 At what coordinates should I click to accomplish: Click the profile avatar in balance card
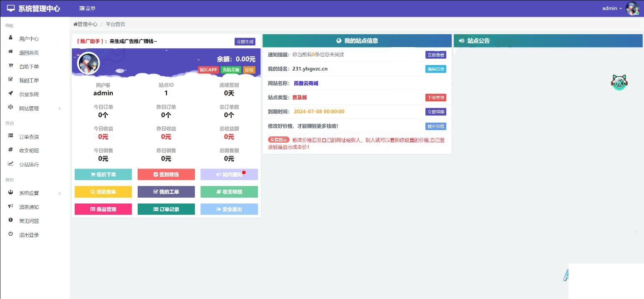coord(88,63)
